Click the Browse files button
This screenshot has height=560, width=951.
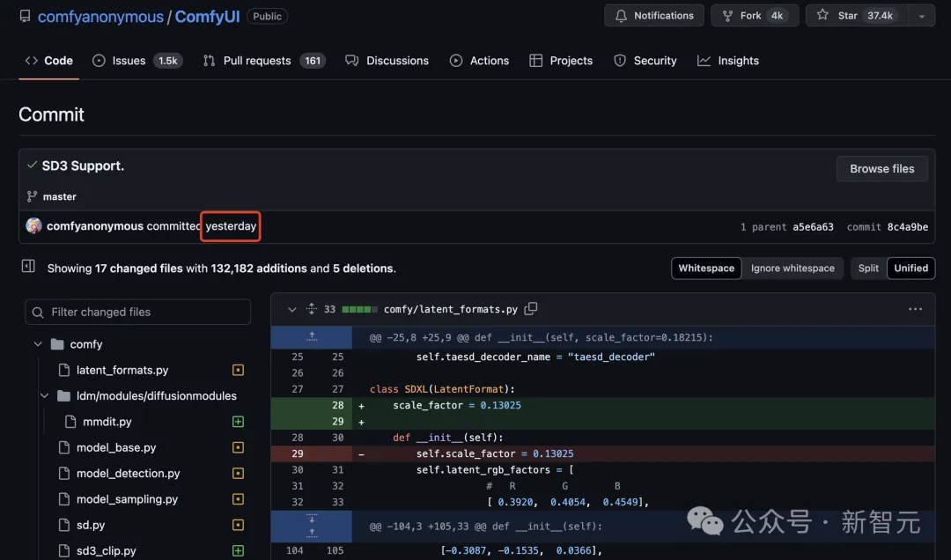(881, 169)
